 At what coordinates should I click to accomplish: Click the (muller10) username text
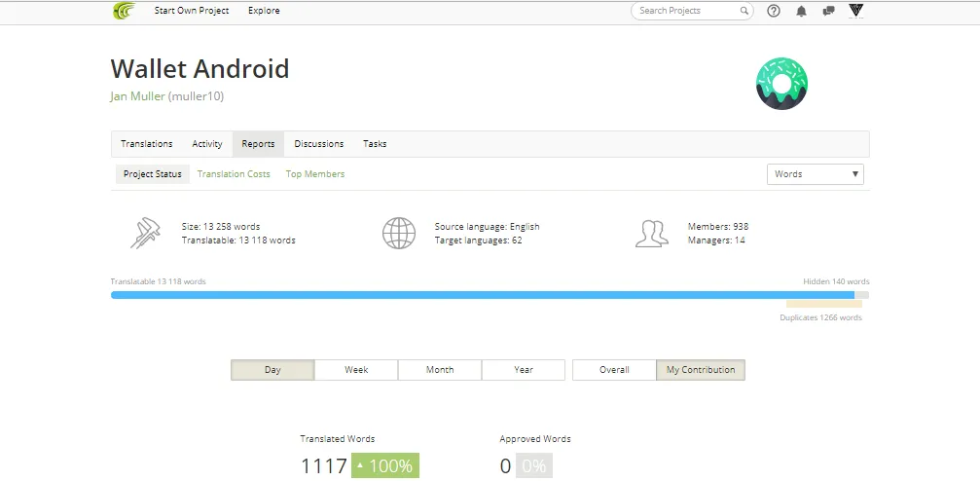tap(196, 96)
